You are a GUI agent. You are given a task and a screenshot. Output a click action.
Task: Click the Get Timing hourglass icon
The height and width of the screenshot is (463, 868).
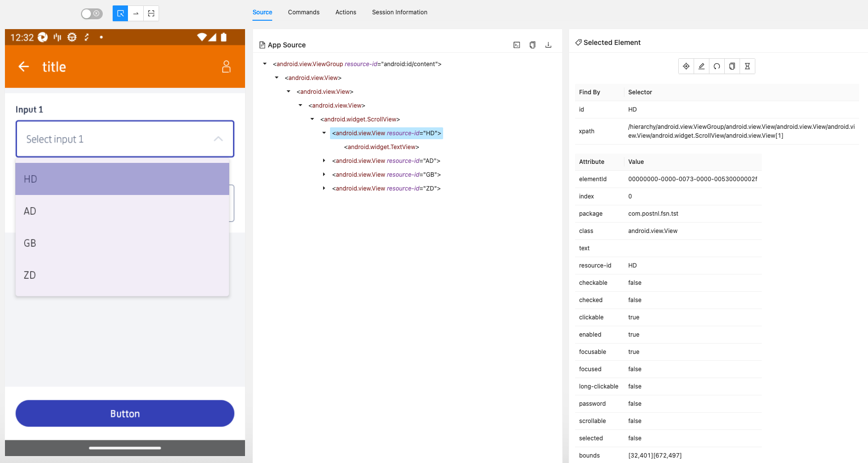[747, 66]
